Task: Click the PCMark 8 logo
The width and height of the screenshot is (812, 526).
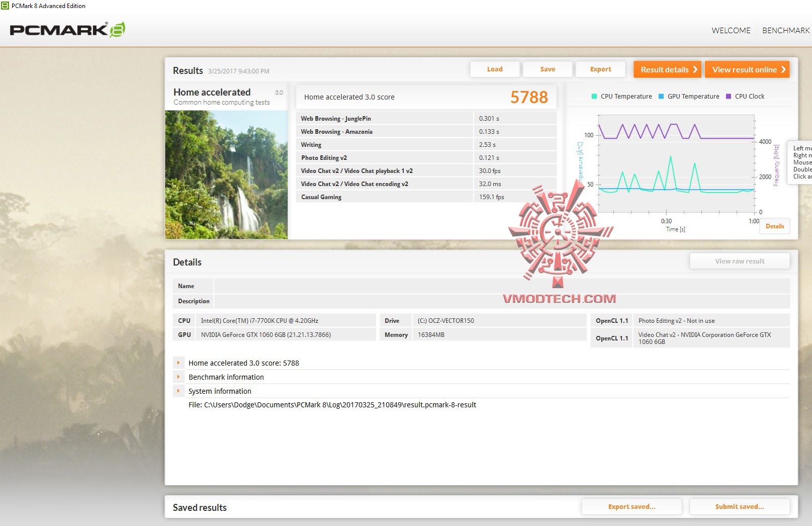Action: (x=67, y=30)
